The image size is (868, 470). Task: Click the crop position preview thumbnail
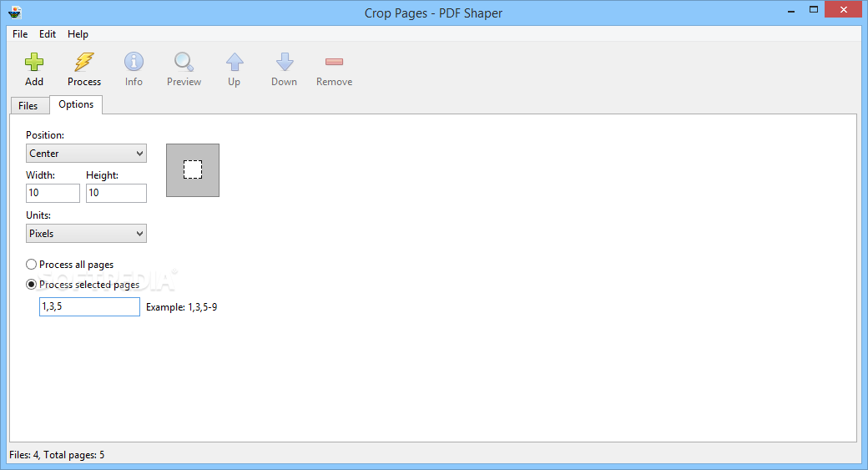(193, 170)
